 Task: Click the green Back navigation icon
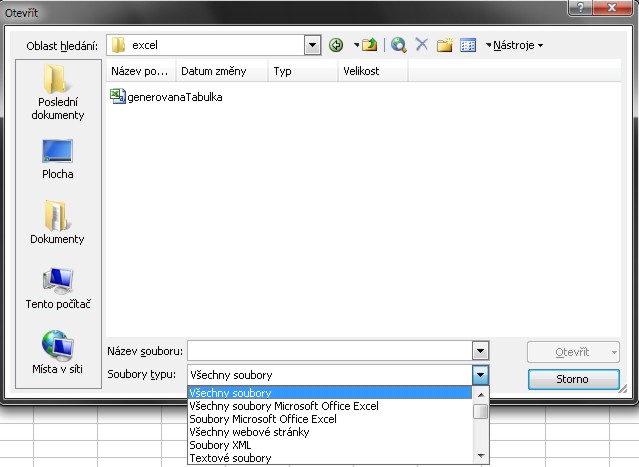pyautogui.click(x=337, y=45)
